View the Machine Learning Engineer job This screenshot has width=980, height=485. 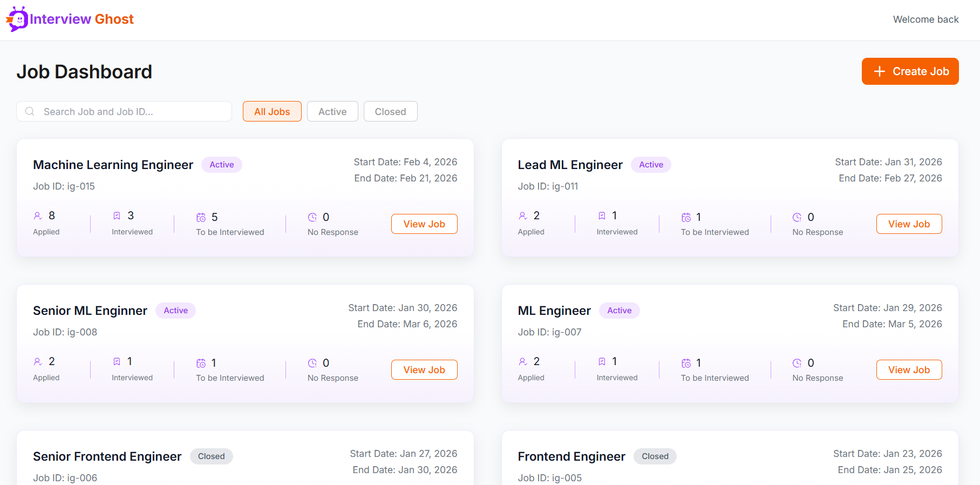point(424,224)
